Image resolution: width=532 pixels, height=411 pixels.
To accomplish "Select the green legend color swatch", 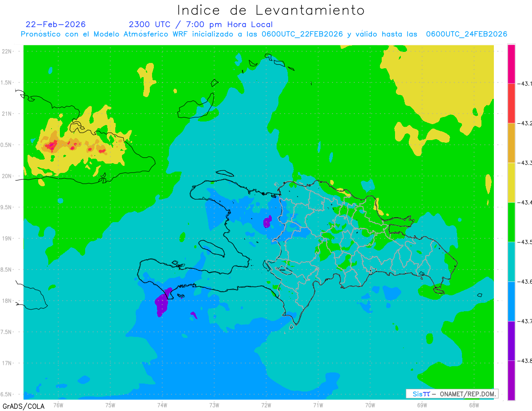I will click(x=511, y=222).
